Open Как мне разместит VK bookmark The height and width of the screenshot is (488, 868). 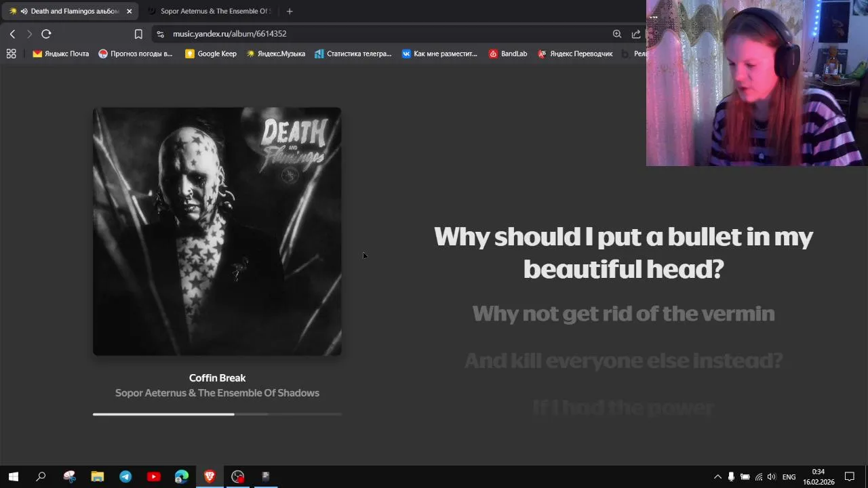[x=439, y=54]
